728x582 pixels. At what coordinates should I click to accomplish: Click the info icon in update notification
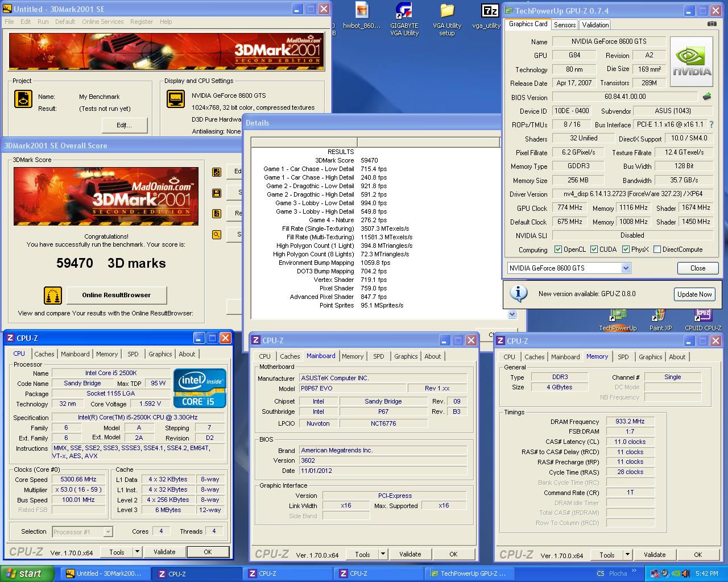[x=518, y=293]
